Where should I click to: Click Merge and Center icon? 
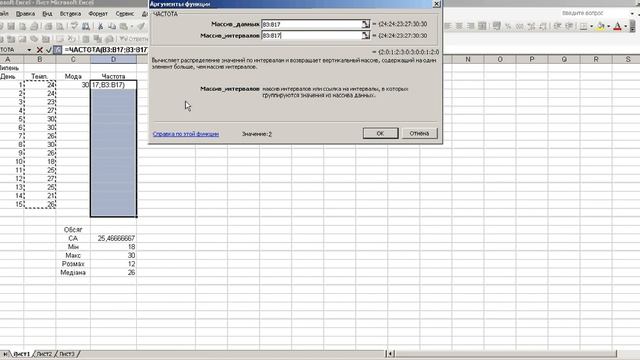(482, 26)
